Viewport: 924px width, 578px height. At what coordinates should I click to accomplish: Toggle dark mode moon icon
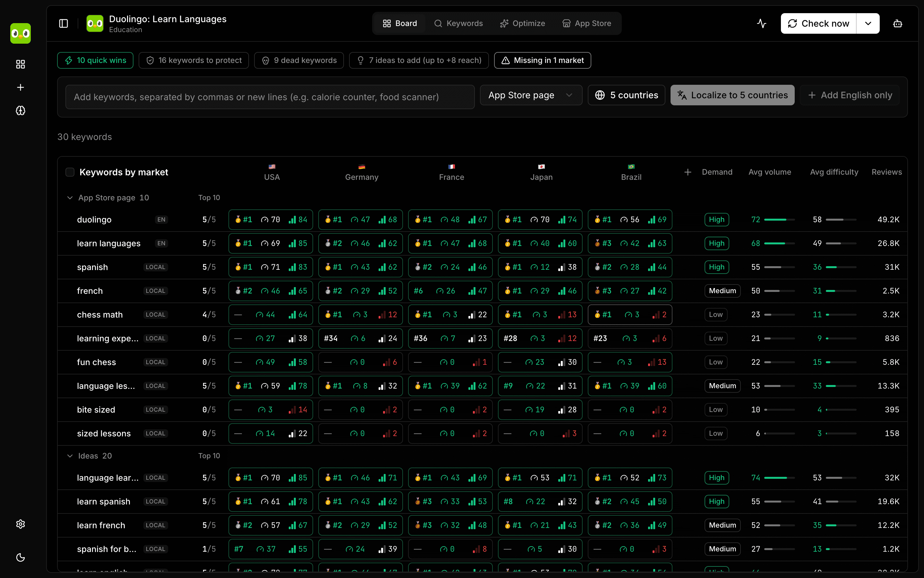click(21, 557)
